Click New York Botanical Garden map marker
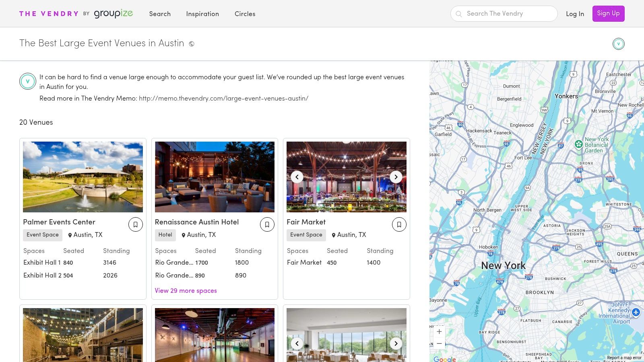 point(579,144)
